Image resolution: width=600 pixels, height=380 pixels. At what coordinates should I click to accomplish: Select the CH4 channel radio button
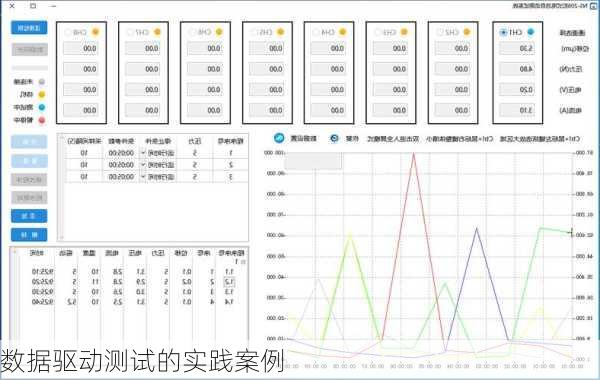click(x=316, y=32)
